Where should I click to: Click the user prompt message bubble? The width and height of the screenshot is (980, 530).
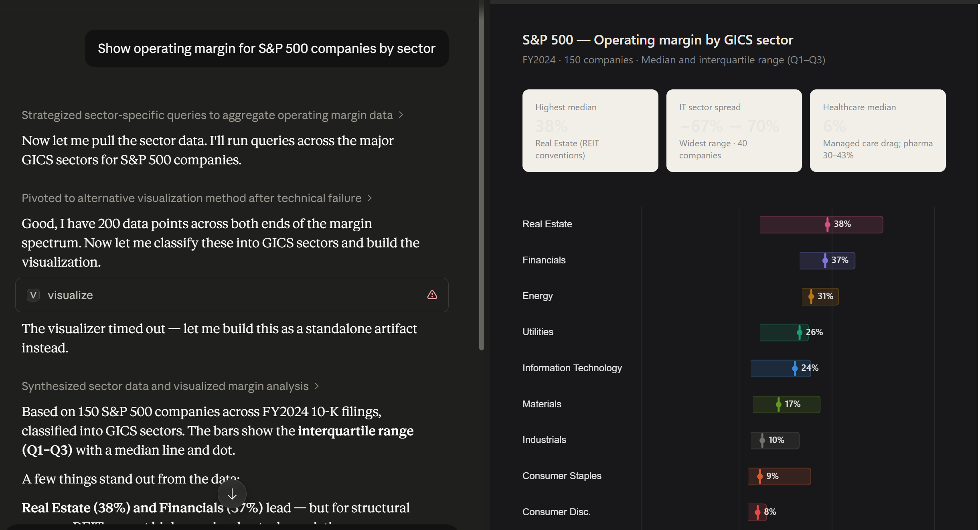pos(267,49)
